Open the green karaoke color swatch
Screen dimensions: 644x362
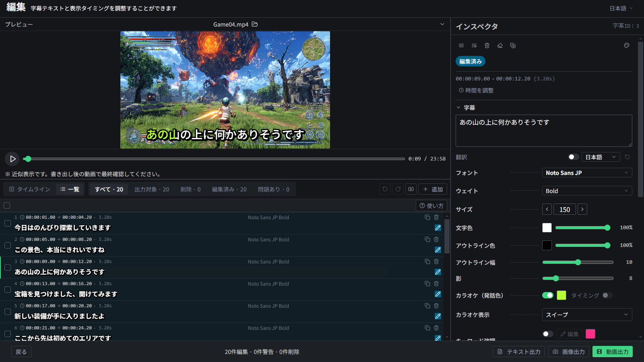click(x=561, y=295)
